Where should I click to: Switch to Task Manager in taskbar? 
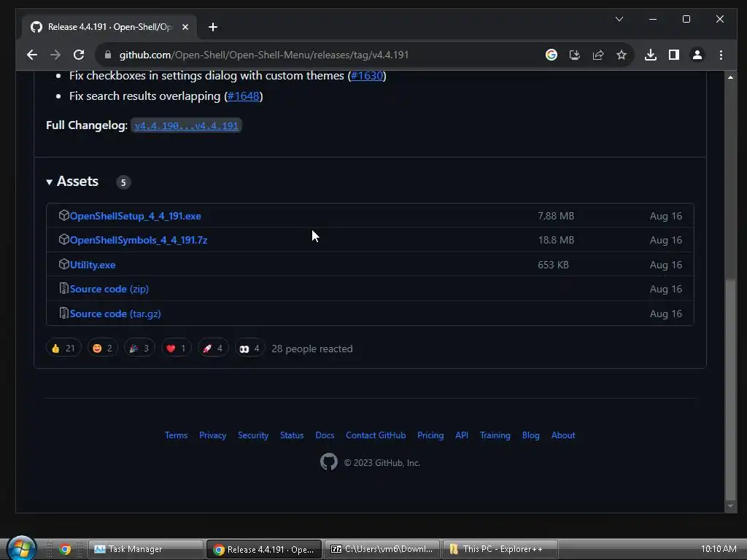tap(145, 549)
